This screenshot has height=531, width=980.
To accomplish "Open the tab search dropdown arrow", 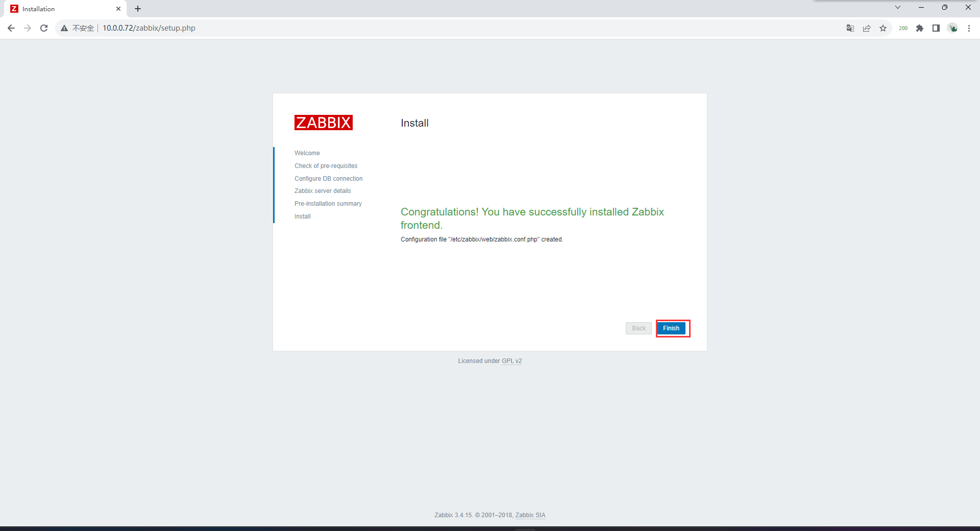I will click(898, 7).
